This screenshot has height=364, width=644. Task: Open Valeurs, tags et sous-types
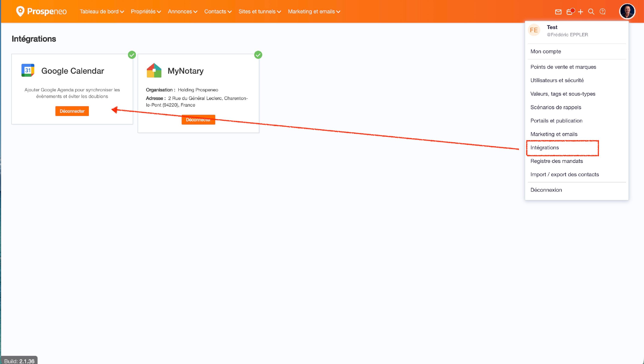pos(563,94)
